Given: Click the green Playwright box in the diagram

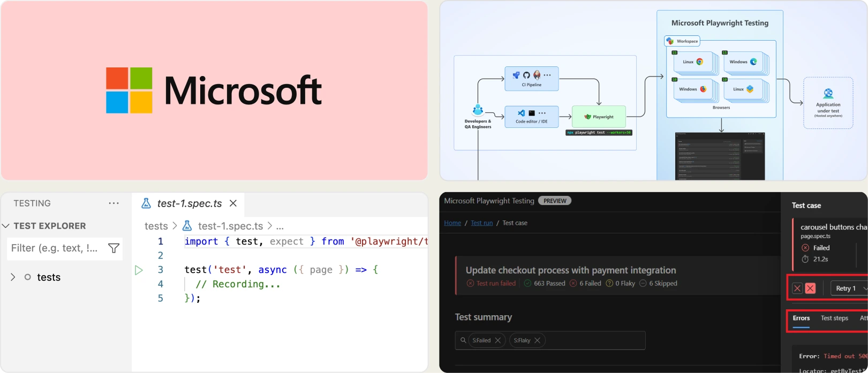Looking at the screenshot, I should (x=599, y=117).
